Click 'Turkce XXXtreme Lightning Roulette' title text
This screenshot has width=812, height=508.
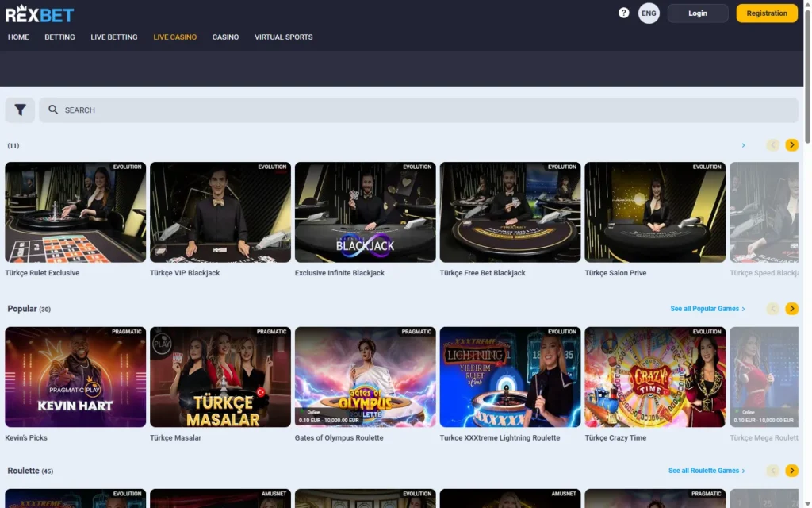point(500,438)
